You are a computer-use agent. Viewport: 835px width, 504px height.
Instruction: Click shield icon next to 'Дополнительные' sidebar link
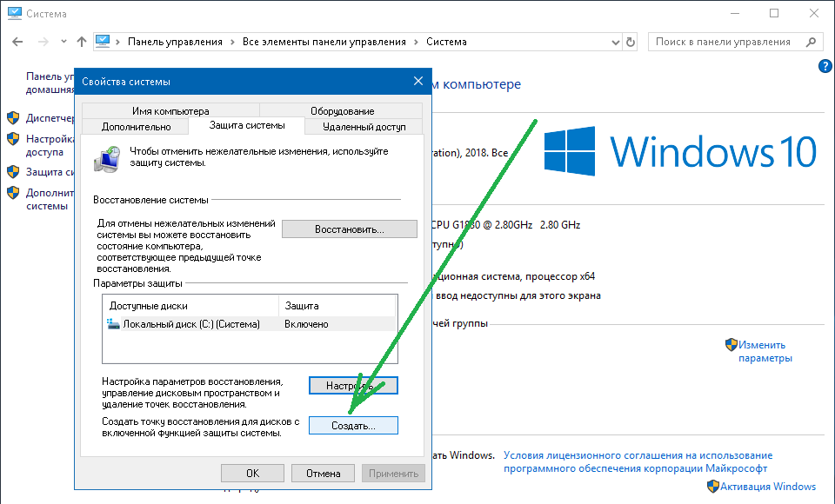[x=13, y=193]
